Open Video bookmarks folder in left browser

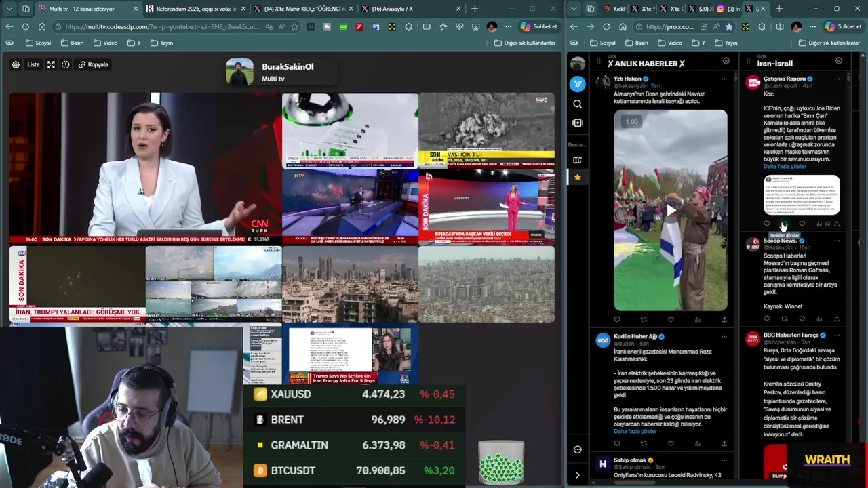105,43
